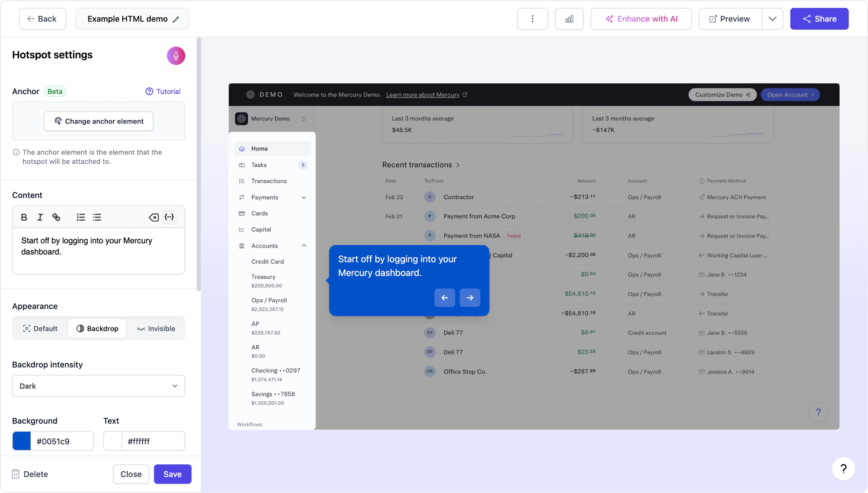Click the Home icon in Mercury sidebar
Screen dimensions: 868x493
click(x=242, y=149)
